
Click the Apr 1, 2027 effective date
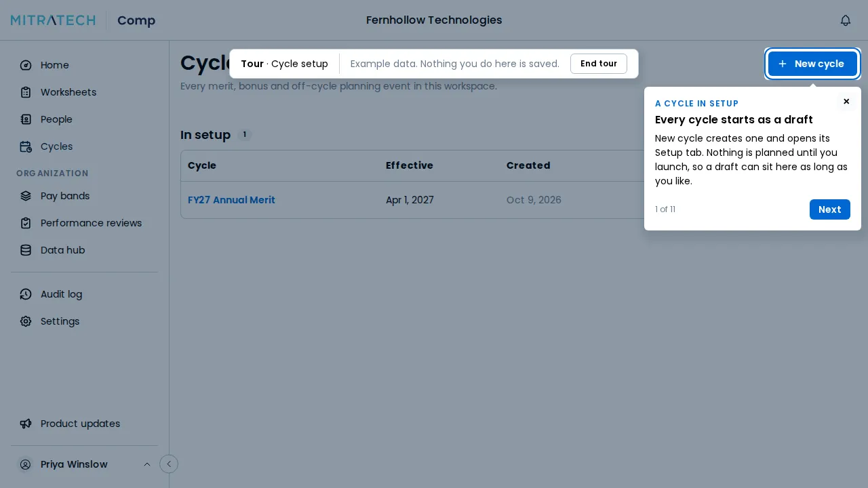coord(410,200)
